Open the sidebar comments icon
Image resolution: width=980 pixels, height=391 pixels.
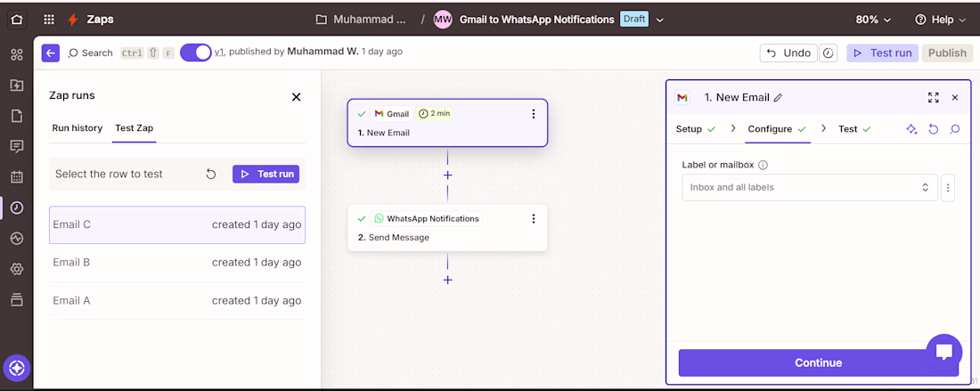17,146
